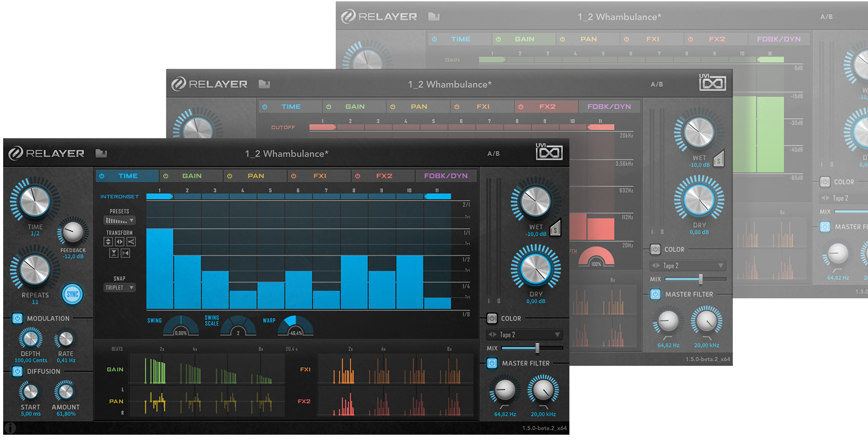Open Tape 2 color type dropdown in front window
The width and height of the screenshot is (868, 441).
[x=525, y=335]
